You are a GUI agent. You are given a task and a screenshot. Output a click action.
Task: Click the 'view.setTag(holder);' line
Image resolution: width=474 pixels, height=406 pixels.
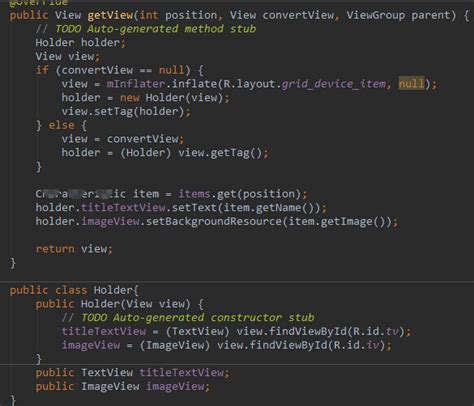[126, 111]
